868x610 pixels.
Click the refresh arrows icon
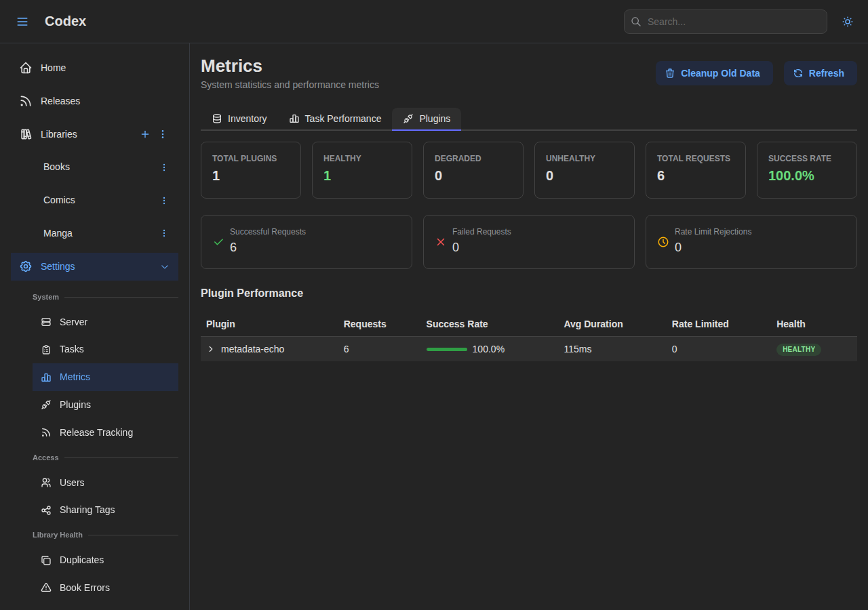[x=798, y=73]
